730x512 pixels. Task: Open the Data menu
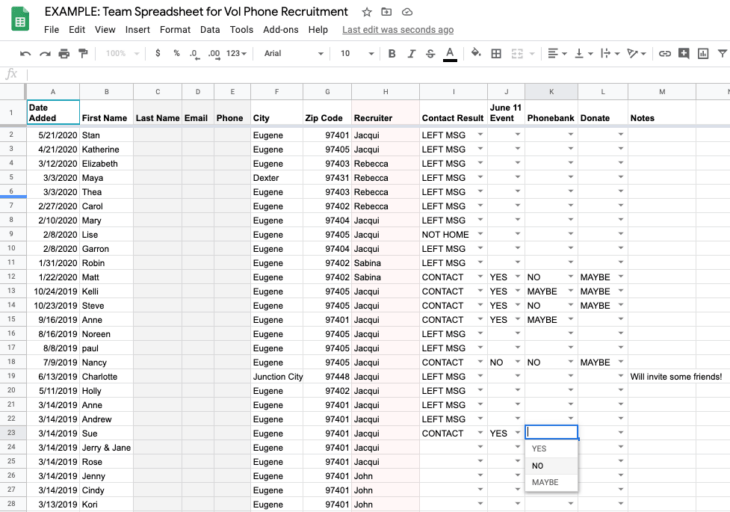[x=210, y=30]
